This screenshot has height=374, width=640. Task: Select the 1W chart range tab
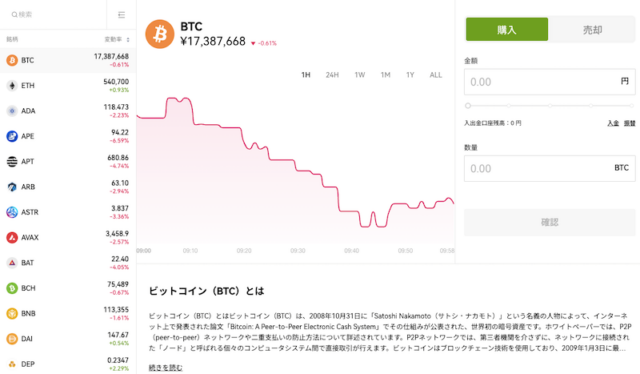360,75
